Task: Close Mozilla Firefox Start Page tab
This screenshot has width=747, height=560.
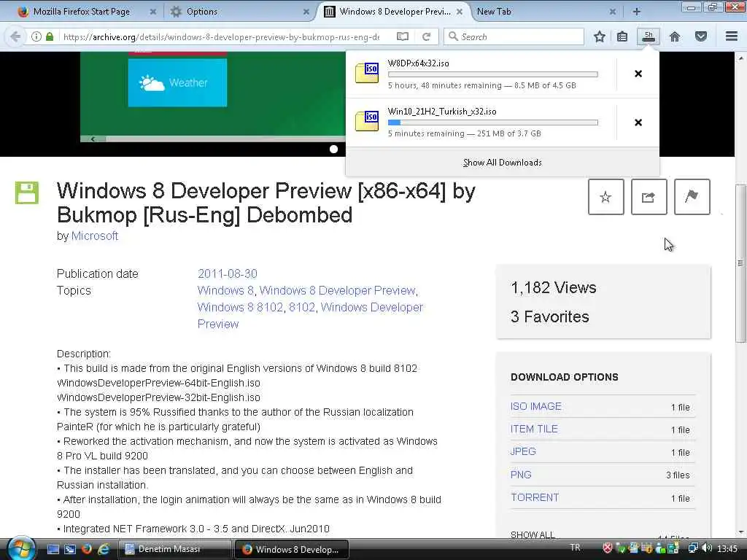Action: [153, 12]
